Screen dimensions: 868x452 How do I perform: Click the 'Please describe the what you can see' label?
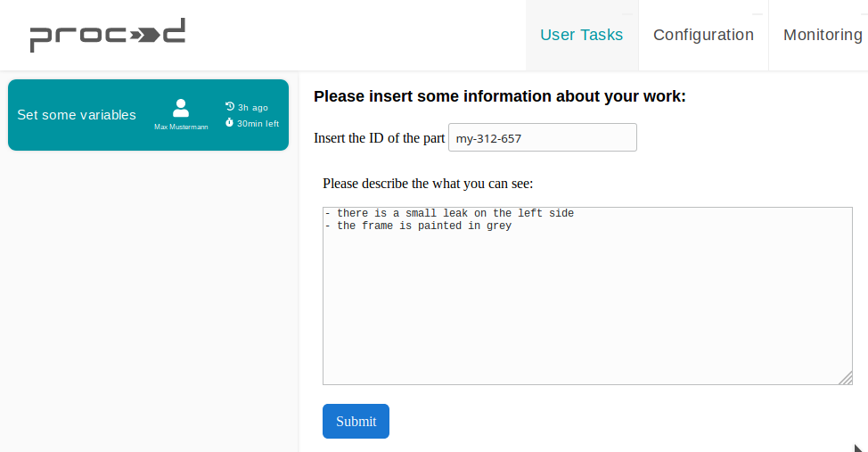click(428, 184)
